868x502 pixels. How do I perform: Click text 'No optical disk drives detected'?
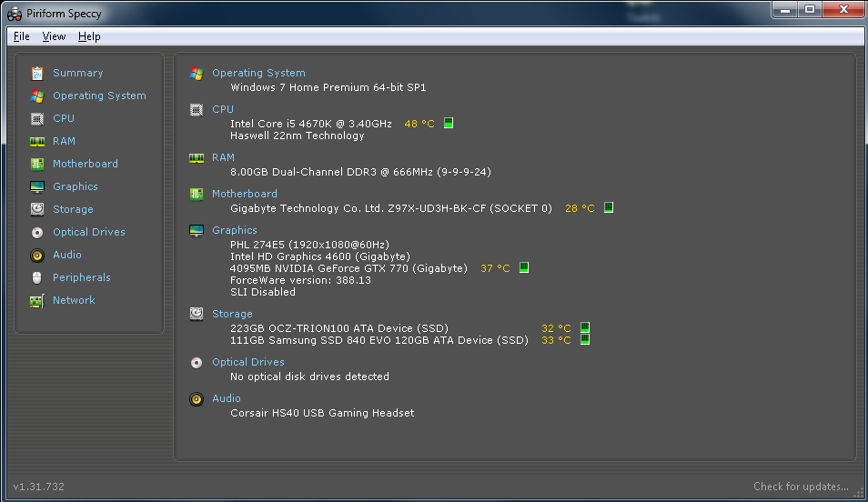pyautogui.click(x=309, y=376)
